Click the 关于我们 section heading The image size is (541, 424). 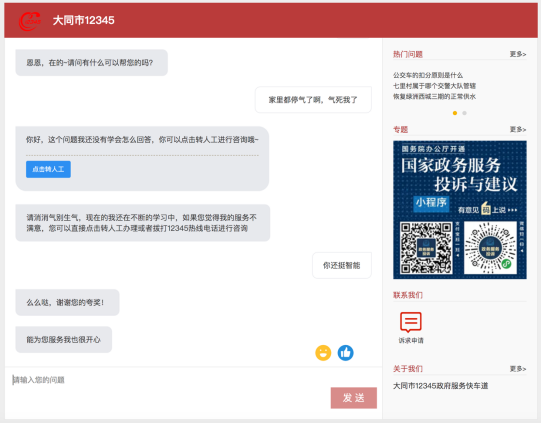click(x=408, y=369)
